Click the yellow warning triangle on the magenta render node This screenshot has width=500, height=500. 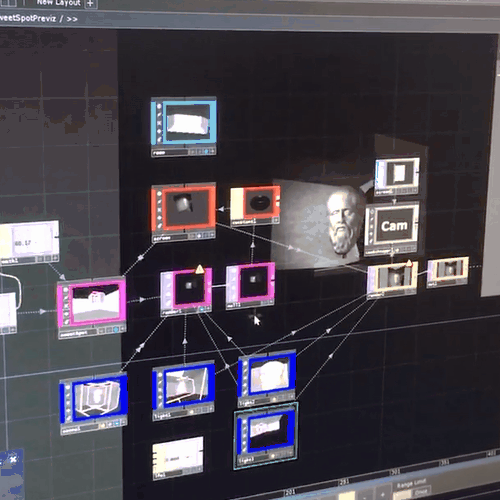(x=199, y=269)
